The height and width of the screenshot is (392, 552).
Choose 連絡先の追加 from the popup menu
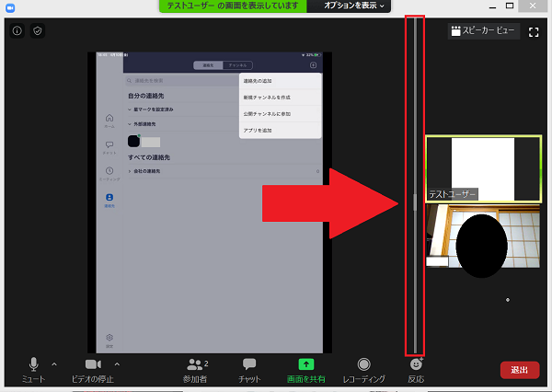[x=281, y=81]
